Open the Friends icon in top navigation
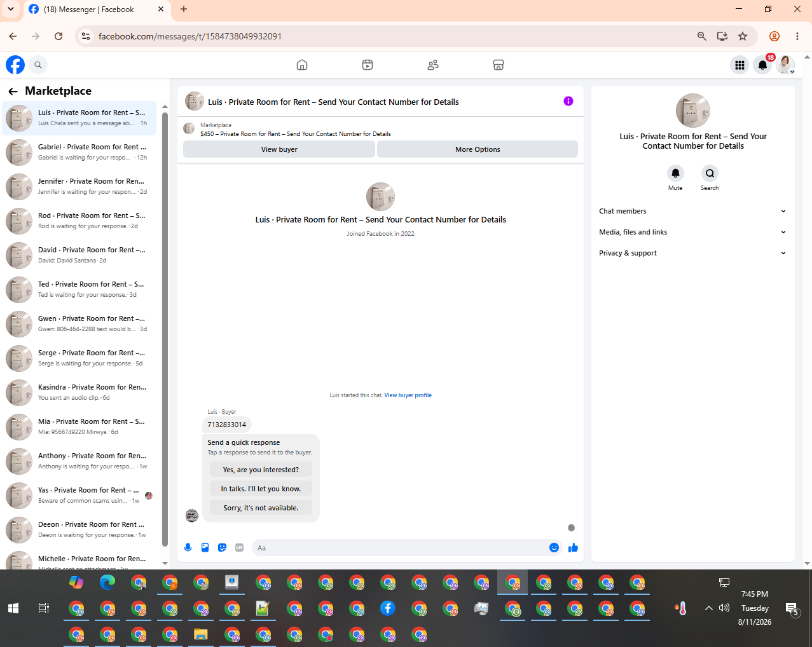 click(x=433, y=65)
